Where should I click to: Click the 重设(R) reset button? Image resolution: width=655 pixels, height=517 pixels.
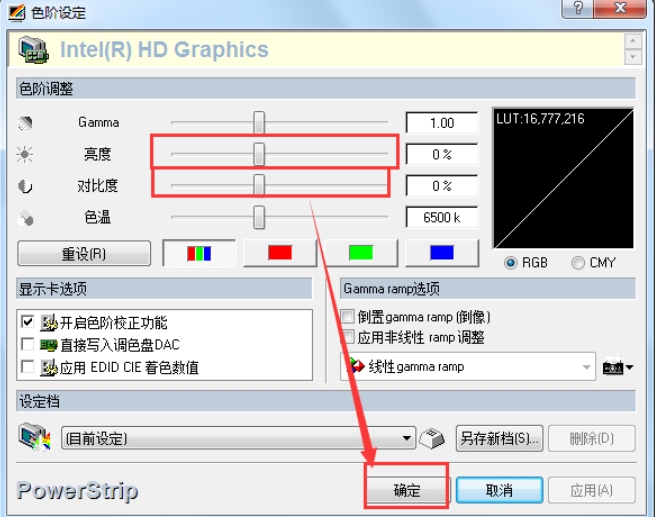pos(84,253)
